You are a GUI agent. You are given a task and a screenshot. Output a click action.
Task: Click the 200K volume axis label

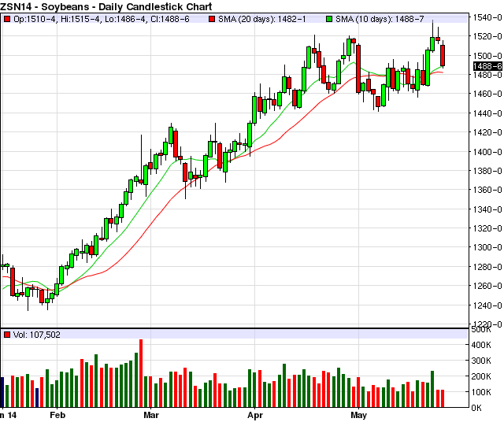coord(481,376)
